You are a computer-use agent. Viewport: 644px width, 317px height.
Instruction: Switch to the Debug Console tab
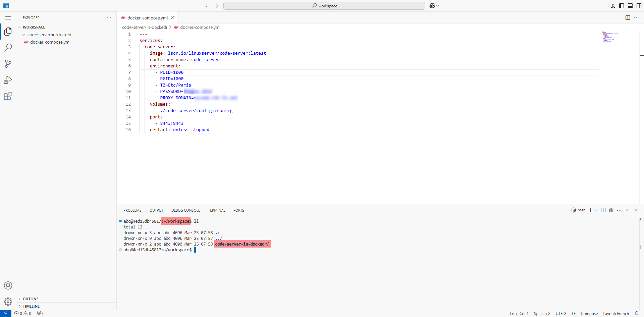[x=185, y=210]
